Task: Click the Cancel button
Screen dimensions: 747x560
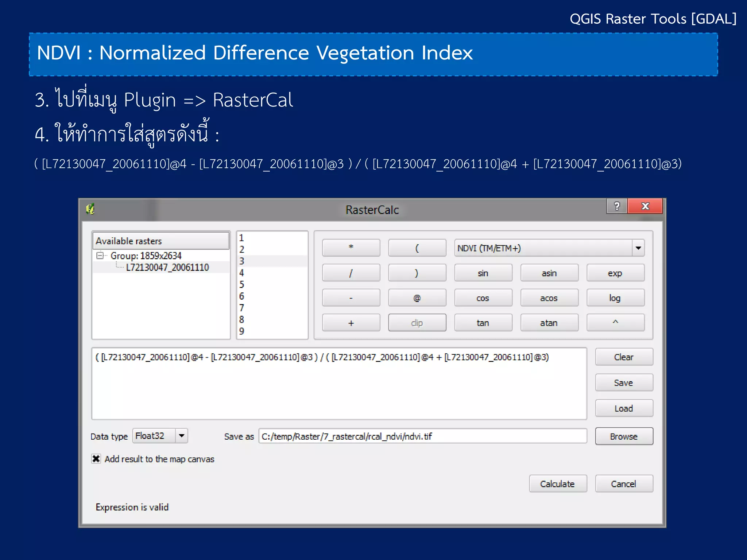Action: (624, 484)
